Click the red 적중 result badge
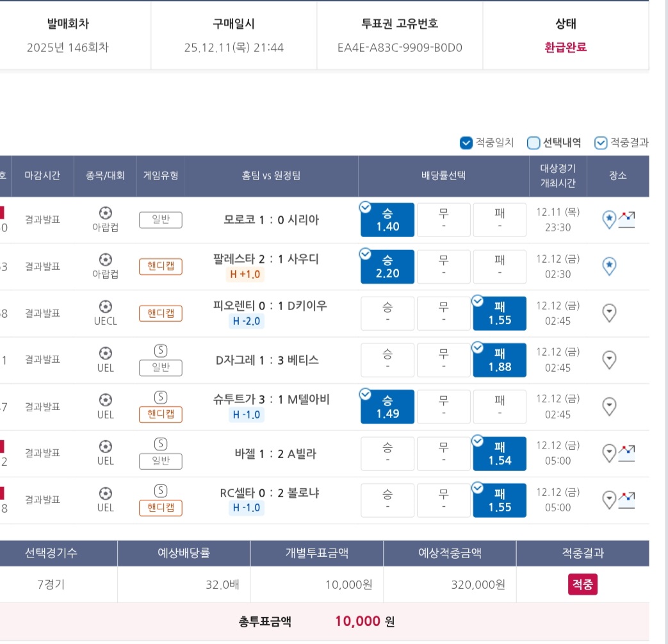Screen dimensions: 668x644 click(582, 584)
